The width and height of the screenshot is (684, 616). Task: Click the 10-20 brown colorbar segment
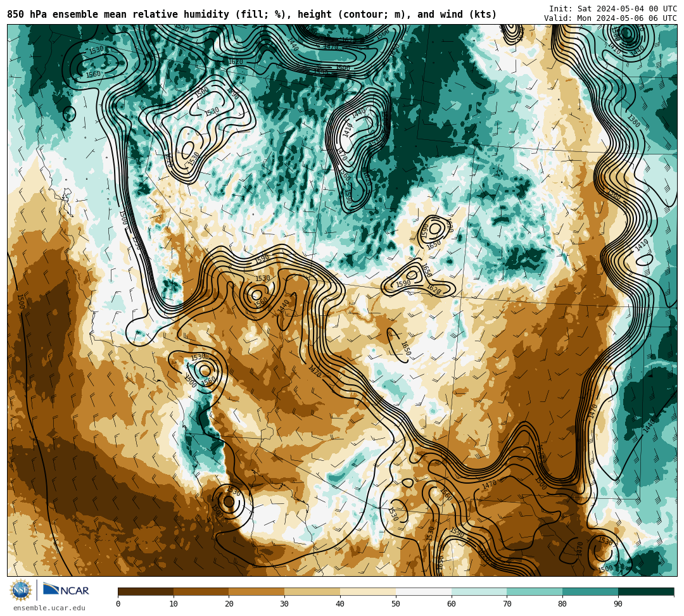coord(201,591)
